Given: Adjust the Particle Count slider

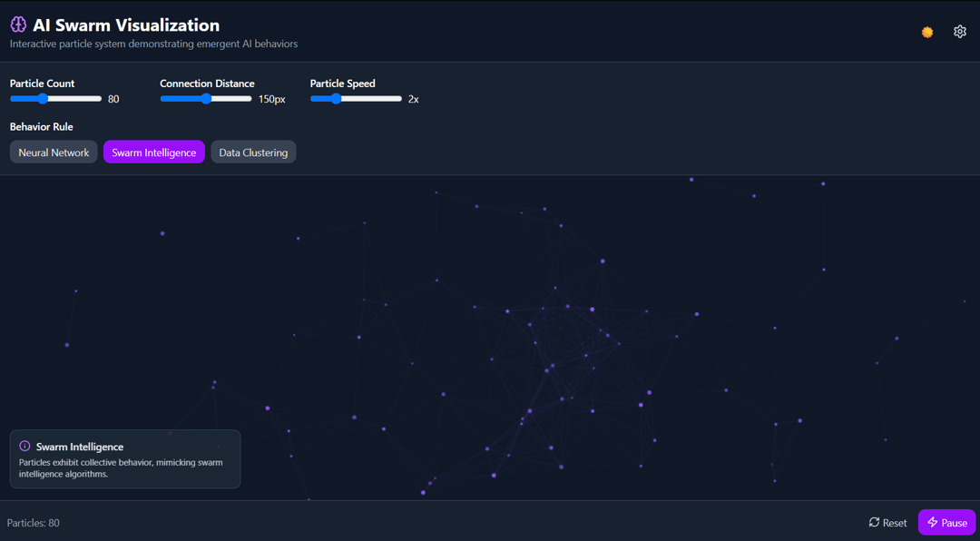Looking at the screenshot, I should tap(55, 99).
